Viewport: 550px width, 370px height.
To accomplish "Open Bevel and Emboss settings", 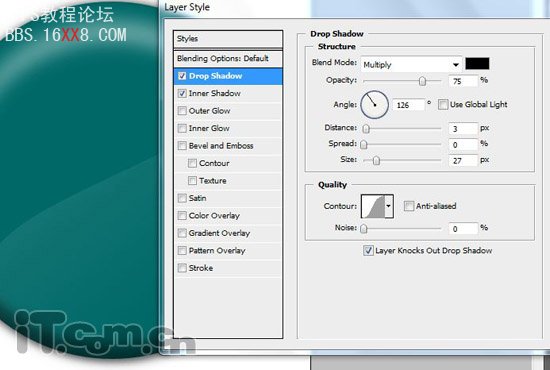I will [x=221, y=146].
